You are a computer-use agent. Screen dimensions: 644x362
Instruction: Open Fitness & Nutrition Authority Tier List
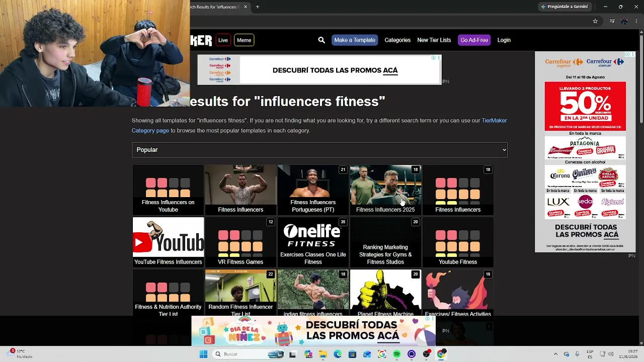click(x=168, y=293)
